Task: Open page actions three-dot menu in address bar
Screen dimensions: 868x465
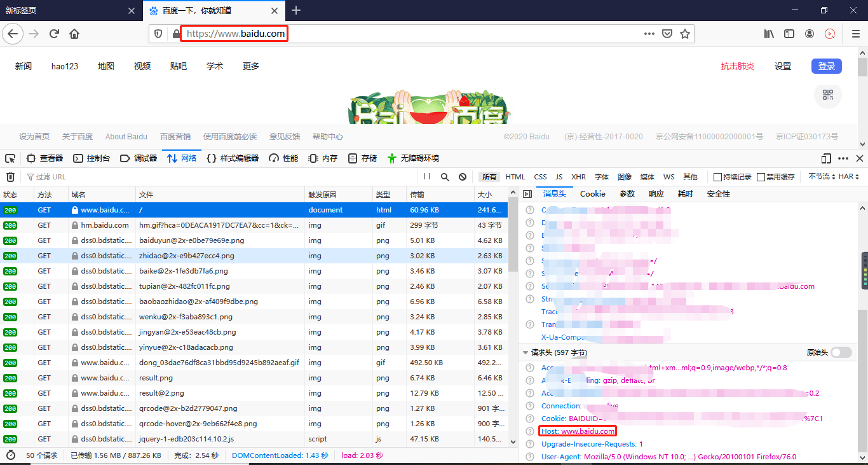Action: (x=649, y=34)
